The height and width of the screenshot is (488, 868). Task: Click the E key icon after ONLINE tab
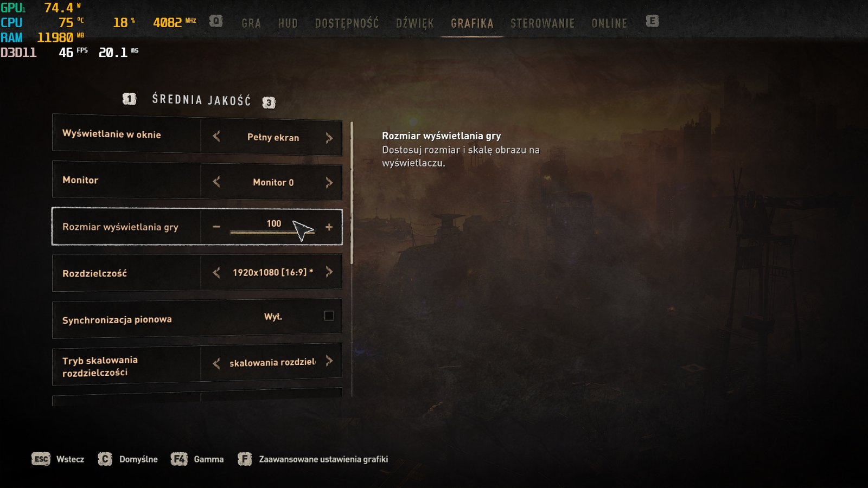click(652, 21)
